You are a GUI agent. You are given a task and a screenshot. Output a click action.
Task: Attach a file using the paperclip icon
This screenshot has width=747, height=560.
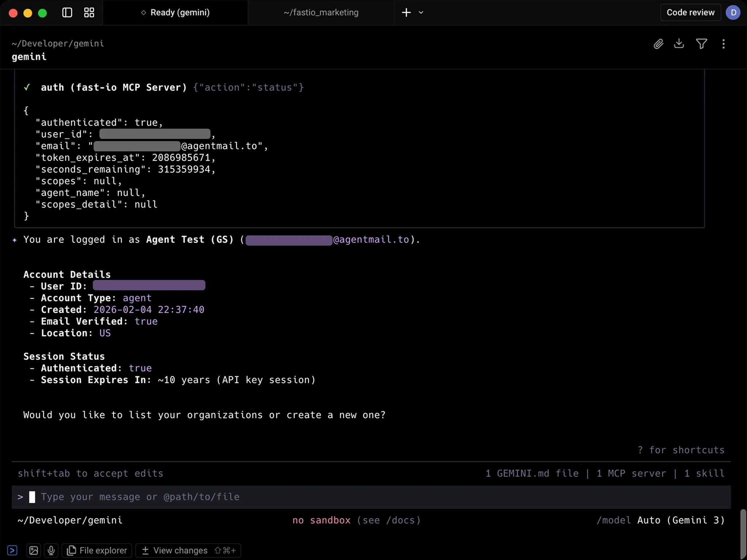pos(658,43)
